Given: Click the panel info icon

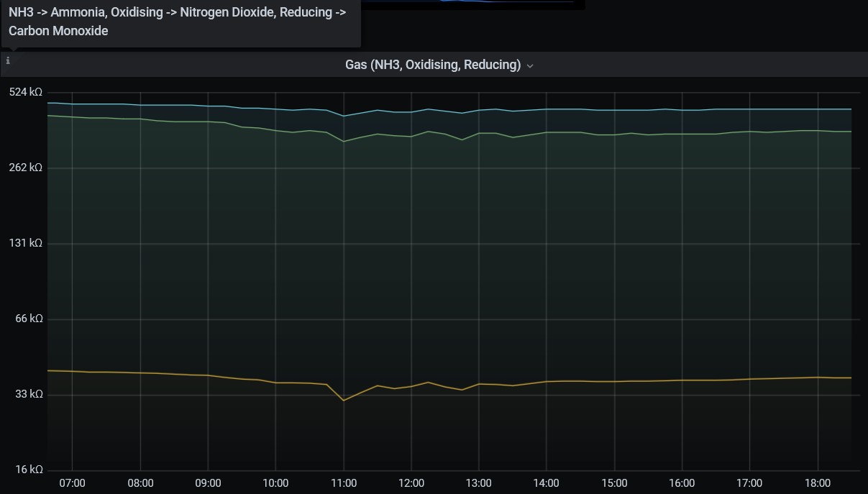Looking at the screenshot, I should point(8,61).
